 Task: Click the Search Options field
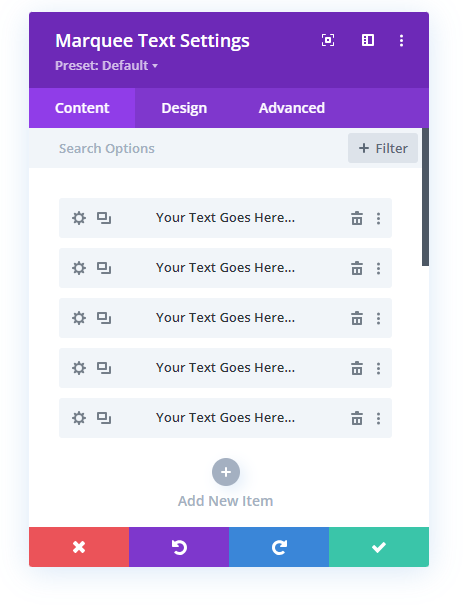coord(188,148)
